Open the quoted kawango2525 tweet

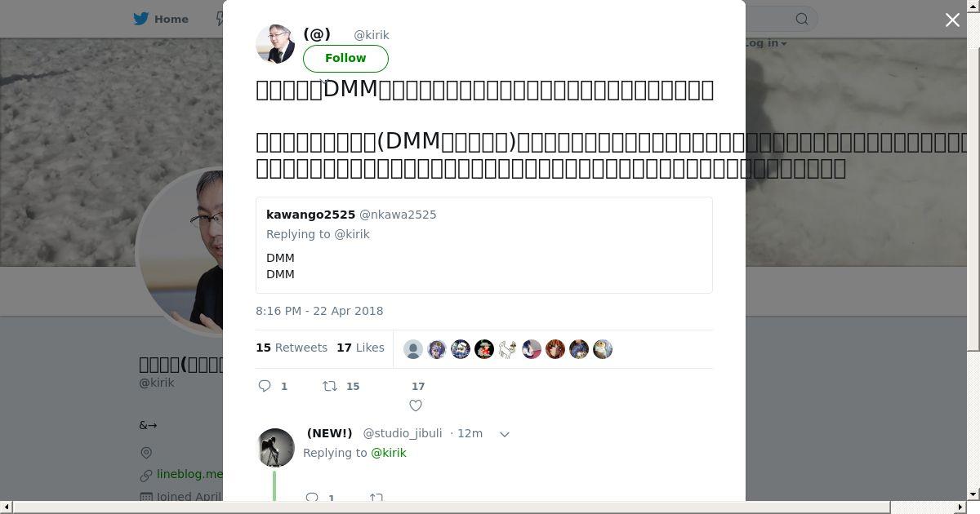pyautogui.click(x=484, y=245)
